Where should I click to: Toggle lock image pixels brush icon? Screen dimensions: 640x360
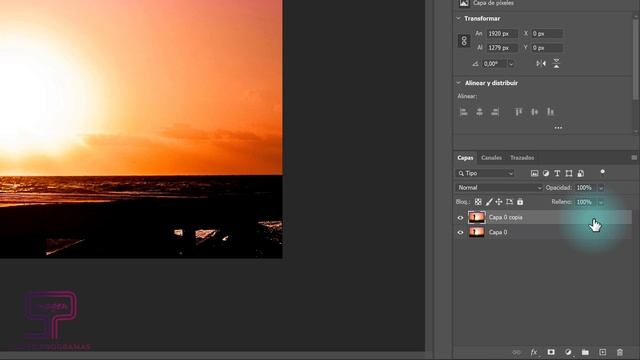489,202
